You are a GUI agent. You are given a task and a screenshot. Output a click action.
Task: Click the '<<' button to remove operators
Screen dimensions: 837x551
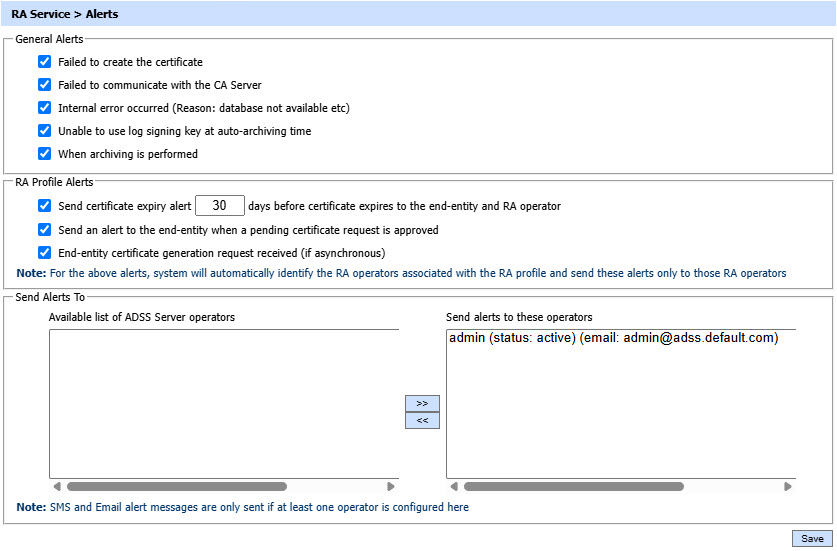click(422, 420)
